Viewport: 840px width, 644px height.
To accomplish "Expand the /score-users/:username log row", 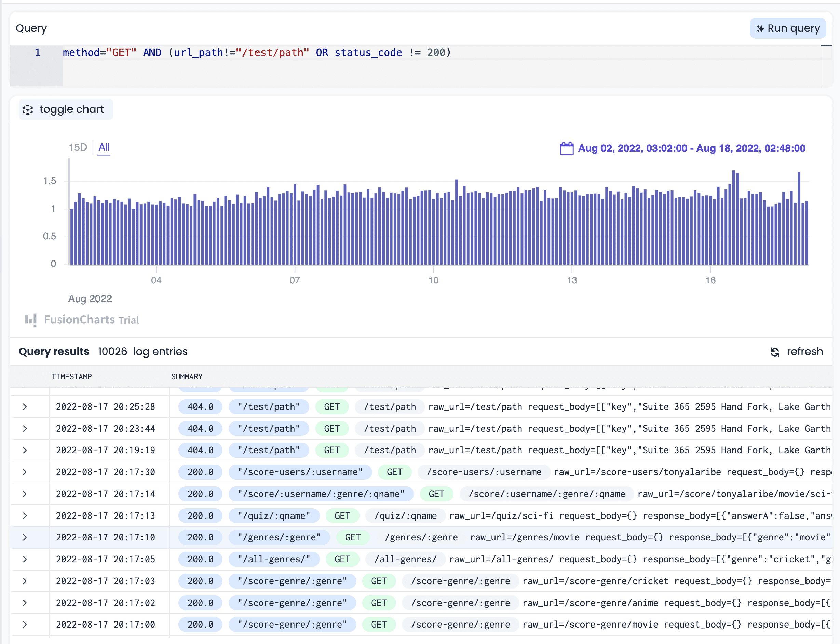I will [25, 472].
